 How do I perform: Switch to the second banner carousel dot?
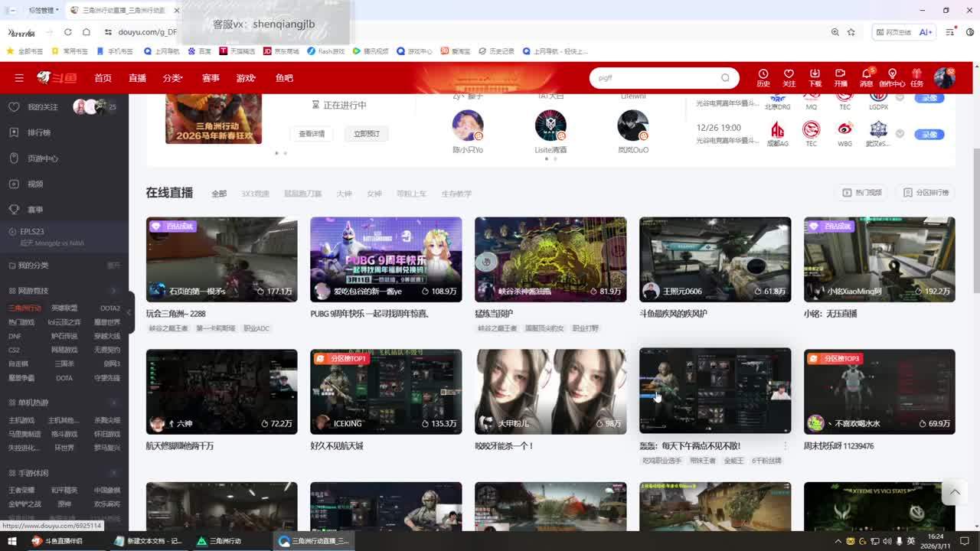point(286,153)
